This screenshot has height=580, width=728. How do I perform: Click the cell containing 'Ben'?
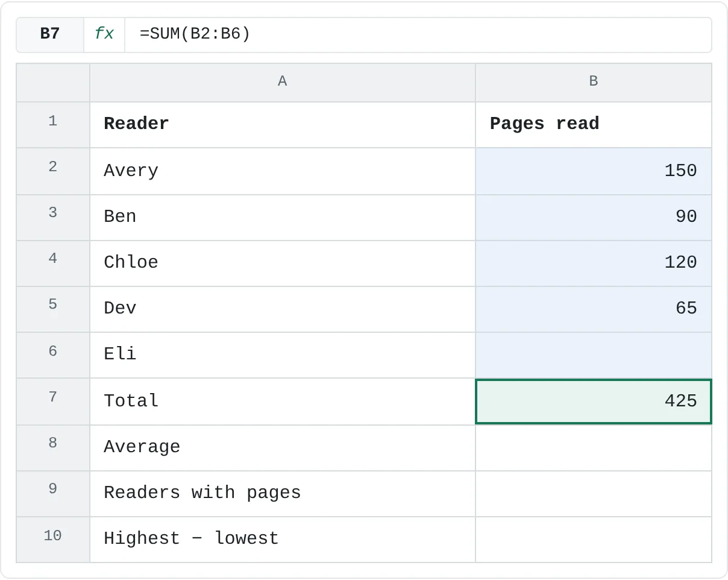[282, 217]
